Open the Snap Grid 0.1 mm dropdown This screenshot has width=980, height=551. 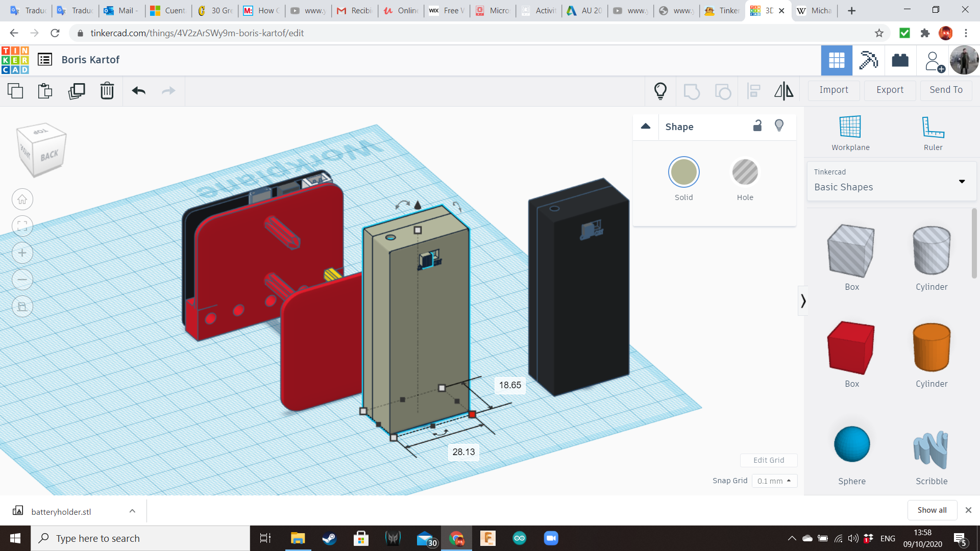coord(774,481)
